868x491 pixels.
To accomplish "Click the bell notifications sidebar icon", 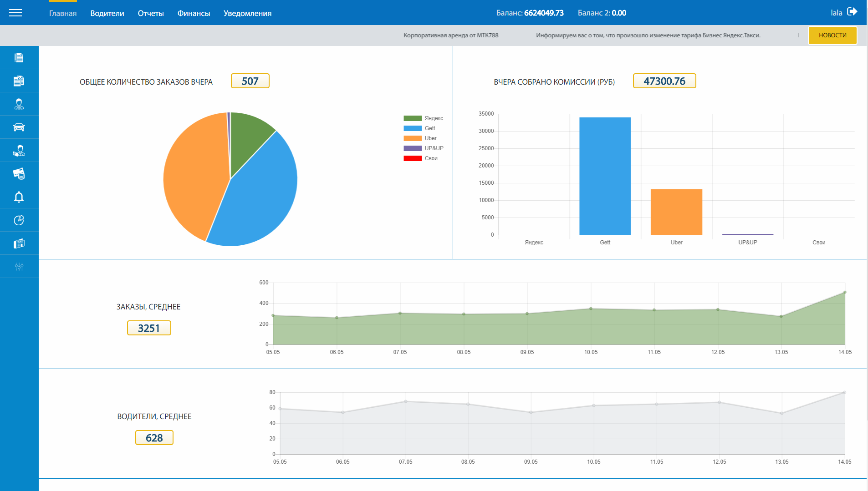I will click(19, 197).
